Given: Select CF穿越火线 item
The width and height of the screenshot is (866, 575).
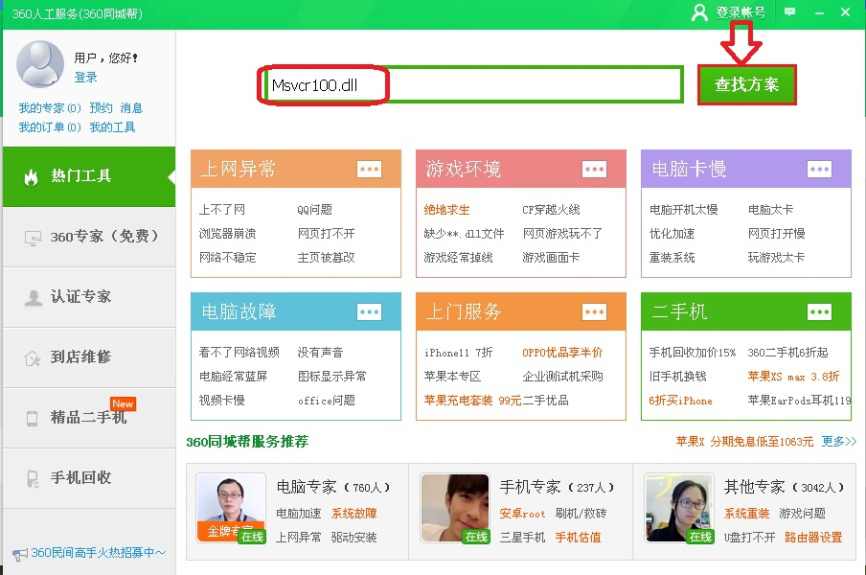Looking at the screenshot, I should click(x=551, y=210).
